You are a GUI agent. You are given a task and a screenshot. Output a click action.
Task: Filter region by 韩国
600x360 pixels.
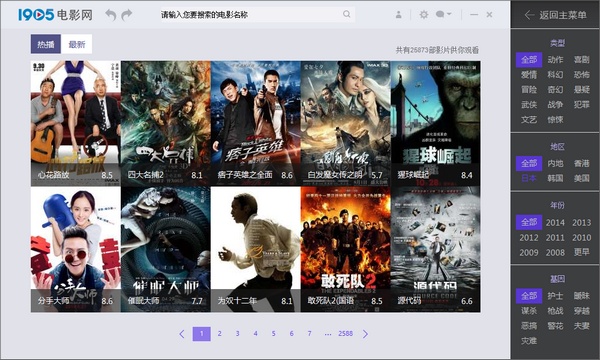click(x=555, y=178)
